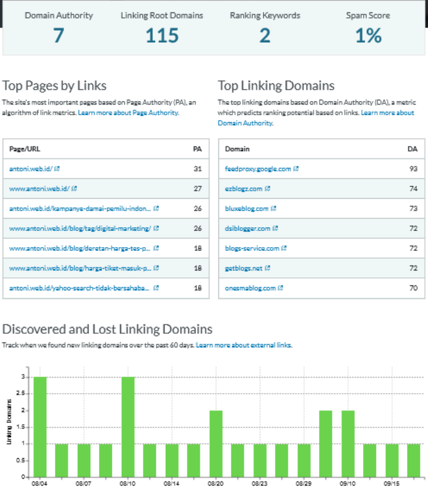The width and height of the screenshot is (428, 504).
Task: Click the Page/URL column header
Action: pos(25,149)
